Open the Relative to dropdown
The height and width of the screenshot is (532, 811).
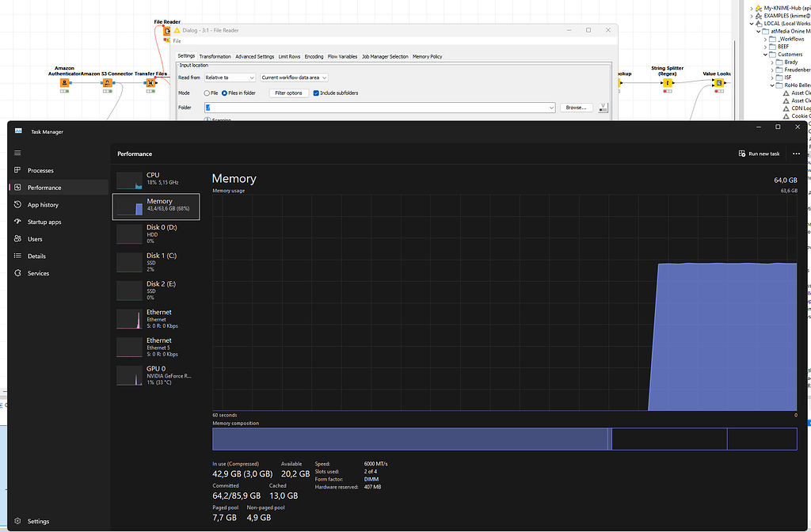pos(230,78)
